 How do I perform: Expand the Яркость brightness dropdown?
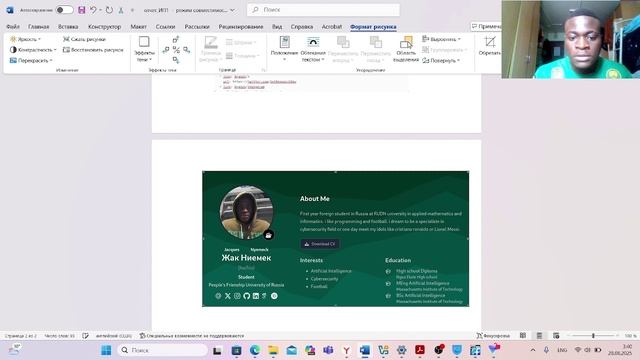click(x=25, y=39)
